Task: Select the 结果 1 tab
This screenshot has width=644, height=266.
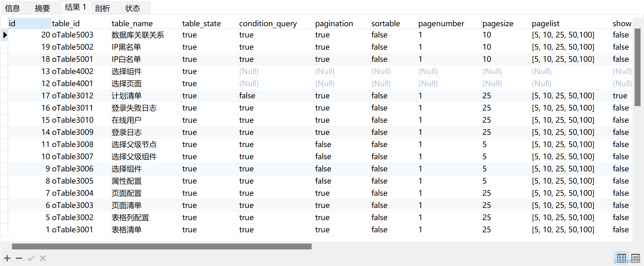Action: [x=76, y=7]
